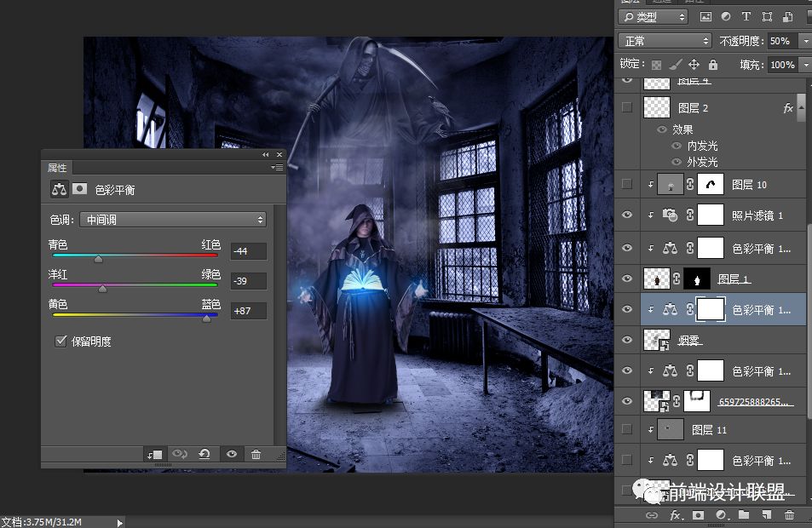Close the Properties panel X
The height and width of the screenshot is (528, 812).
279,155
